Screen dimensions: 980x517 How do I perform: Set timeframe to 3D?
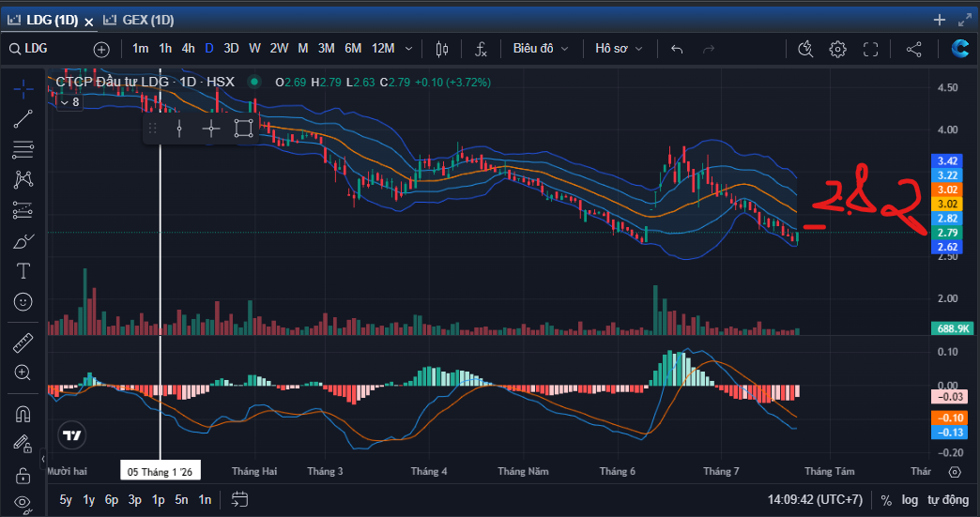coord(231,48)
